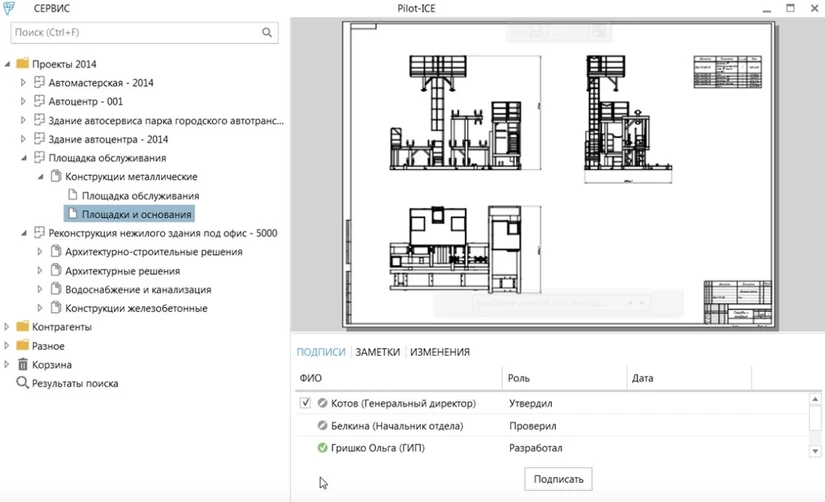
Task: Open the СЕРВИС menu
Action: click(x=52, y=8)
